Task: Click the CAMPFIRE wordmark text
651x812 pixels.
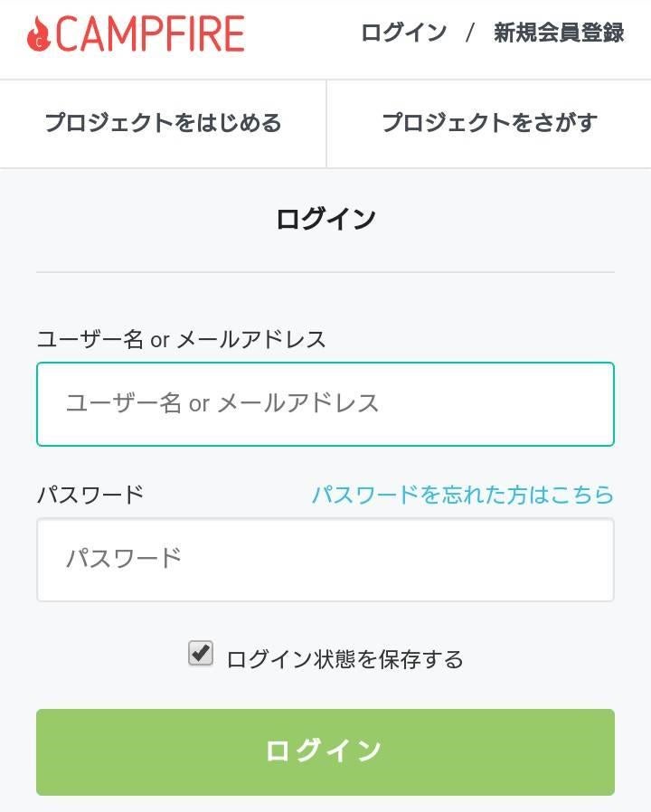Action: (x=149, y=34)
